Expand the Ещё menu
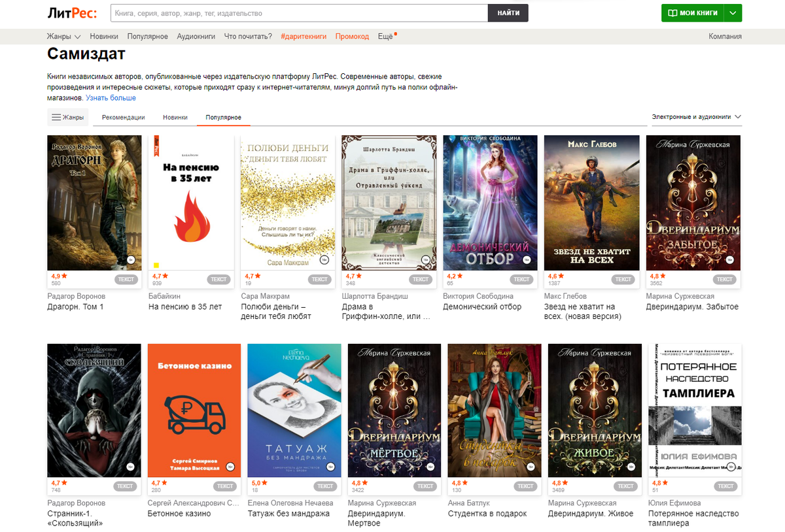 386,37
